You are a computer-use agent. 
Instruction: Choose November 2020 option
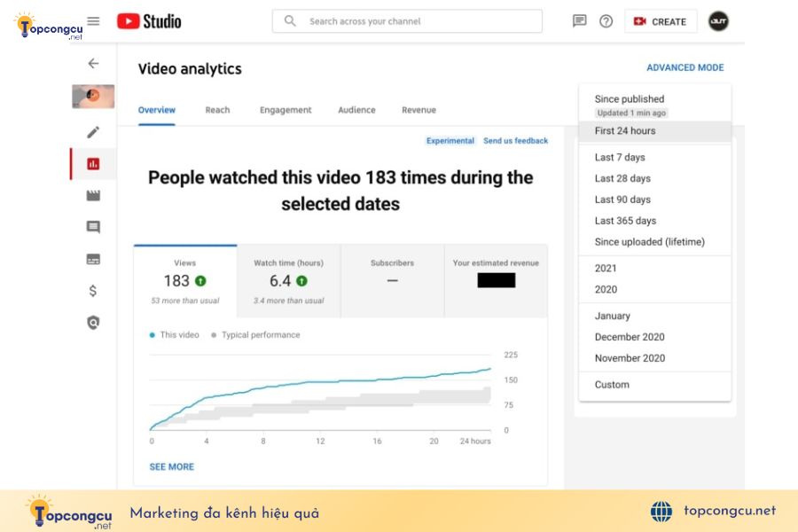point(655,358)
